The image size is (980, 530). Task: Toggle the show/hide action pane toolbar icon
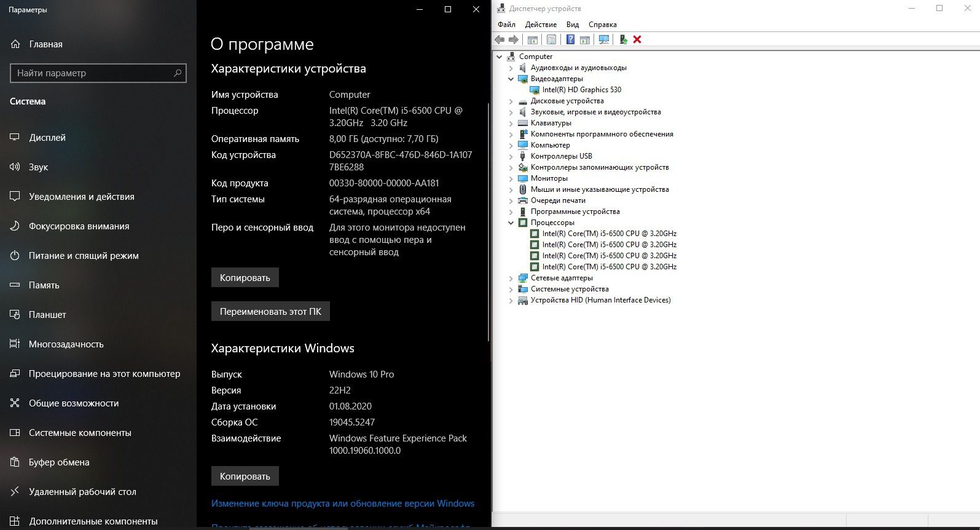click(585, 39)
